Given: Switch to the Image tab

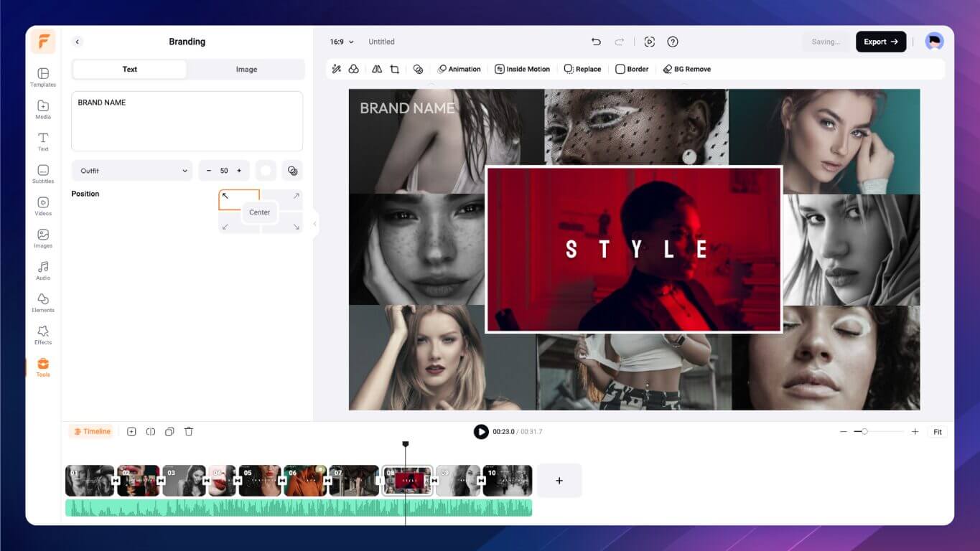Looking at the screenshot, I should click(246, 70).
